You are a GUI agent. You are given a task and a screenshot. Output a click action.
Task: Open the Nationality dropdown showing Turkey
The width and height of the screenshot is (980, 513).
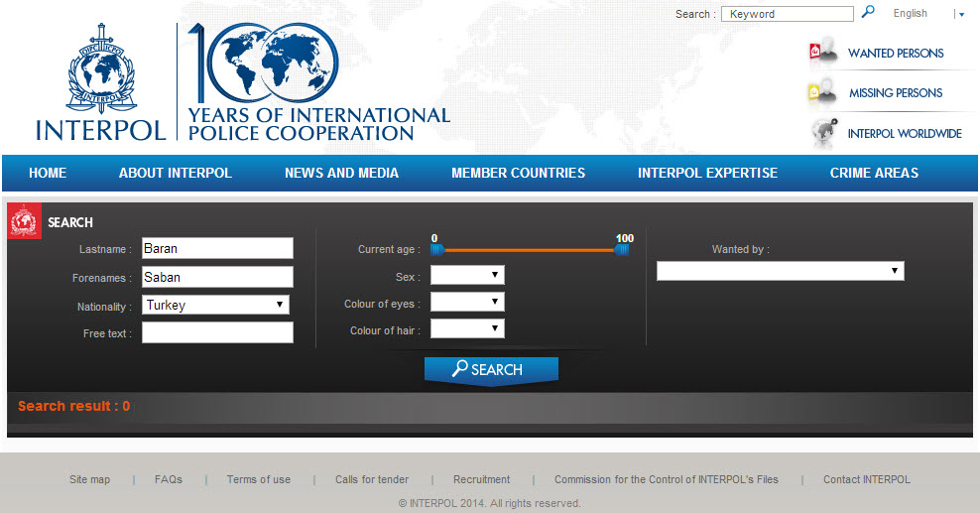tap(215, 305)
